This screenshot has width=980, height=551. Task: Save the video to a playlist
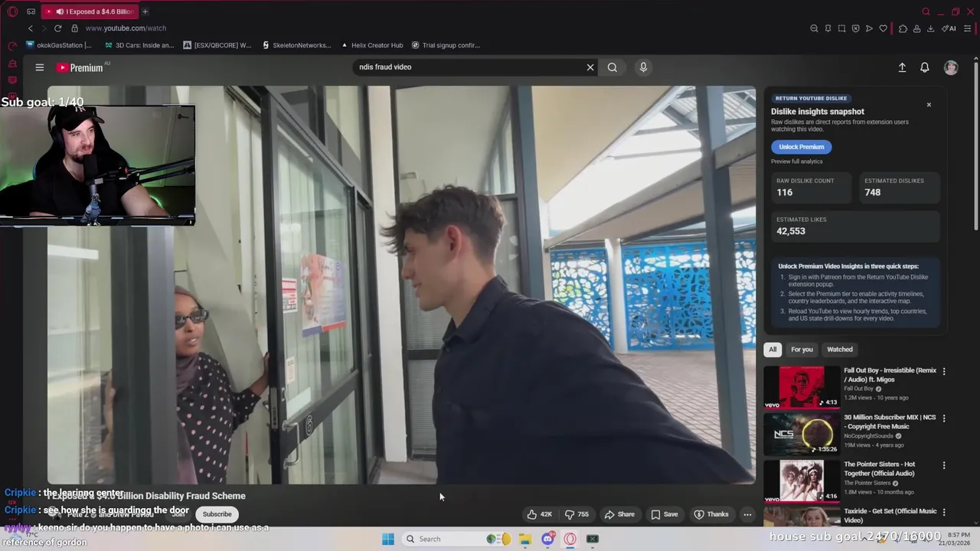tap(664, 514)
